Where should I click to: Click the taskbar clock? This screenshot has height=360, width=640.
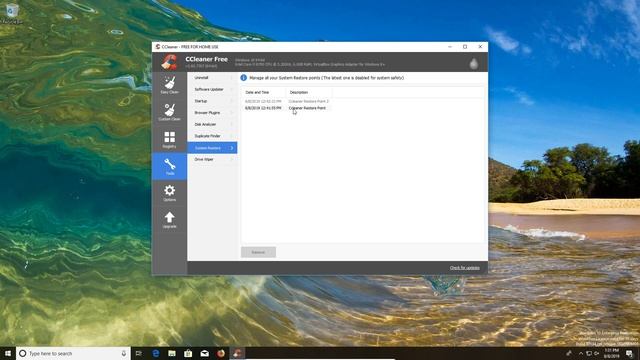[611, 353]
